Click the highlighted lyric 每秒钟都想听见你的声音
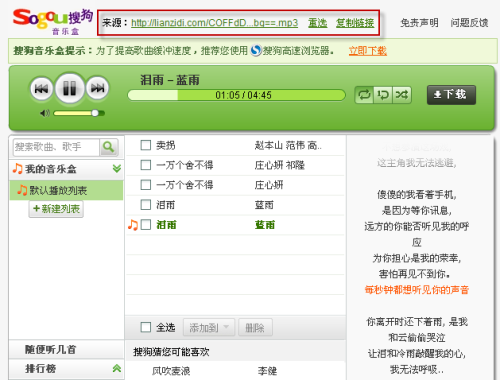 coord(417,290)
